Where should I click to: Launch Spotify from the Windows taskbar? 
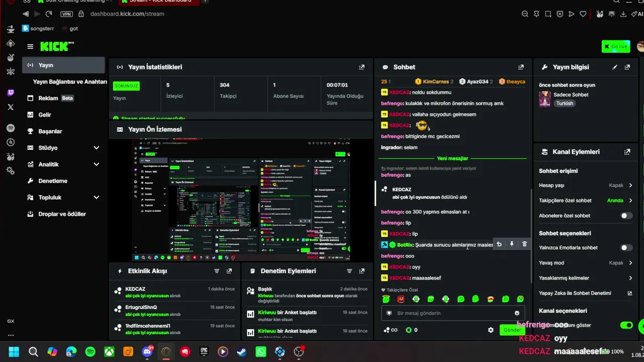point(90,351)
